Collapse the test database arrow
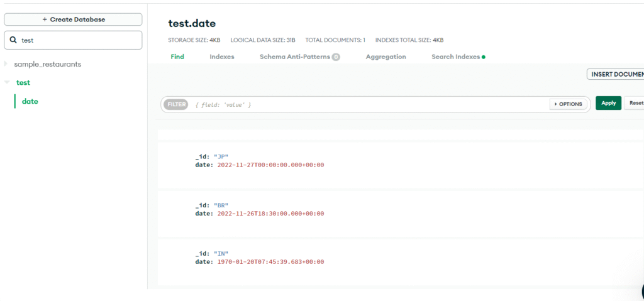The height and width of the screenshot is (301, 644). tap(6, 82)
